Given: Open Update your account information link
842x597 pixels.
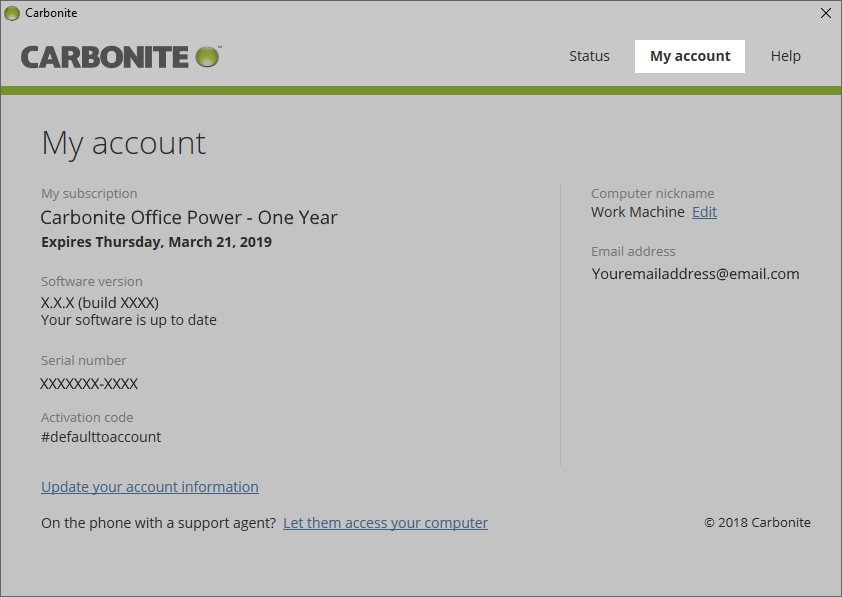Looking at the screenshot, I should (150, 487).
